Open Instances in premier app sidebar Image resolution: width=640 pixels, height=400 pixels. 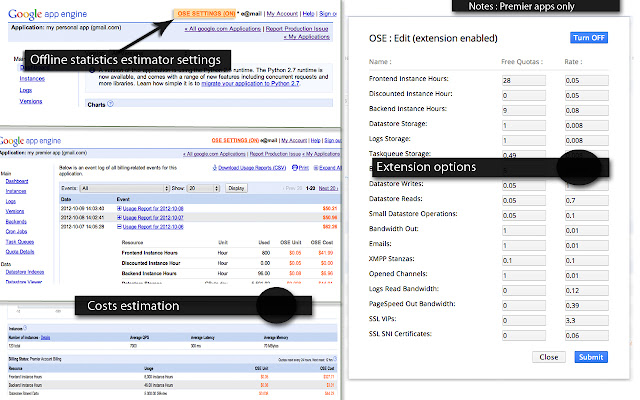click(x=16, y=191)
